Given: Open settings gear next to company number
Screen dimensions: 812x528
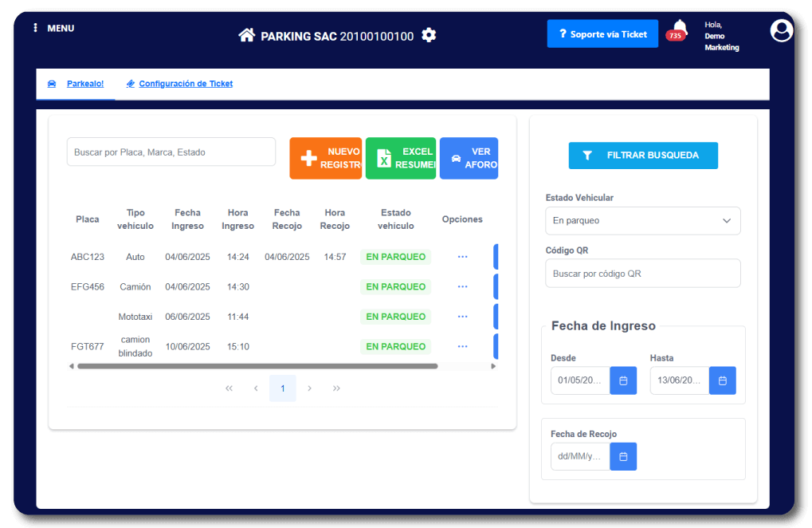Looking at the screenshot, I should point(429,35).
